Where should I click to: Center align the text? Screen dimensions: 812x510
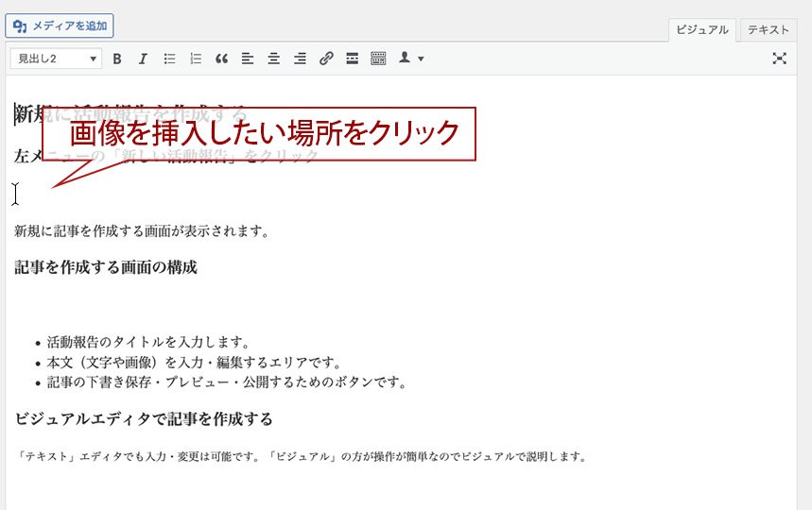[273, 59]
